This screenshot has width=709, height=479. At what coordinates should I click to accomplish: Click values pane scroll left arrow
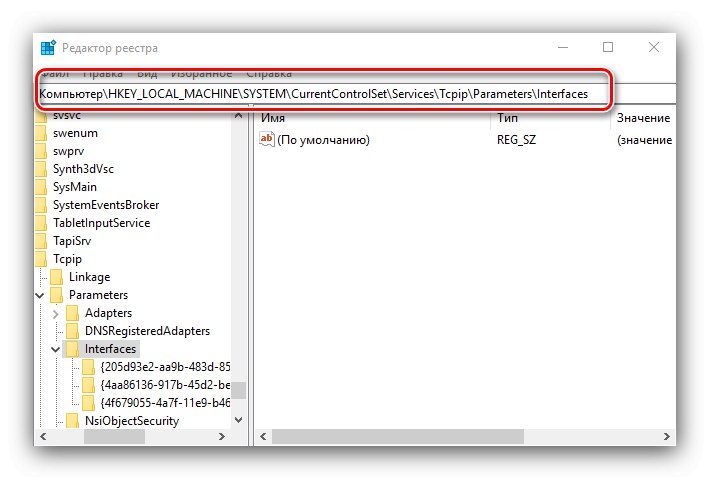pos(263,436)
